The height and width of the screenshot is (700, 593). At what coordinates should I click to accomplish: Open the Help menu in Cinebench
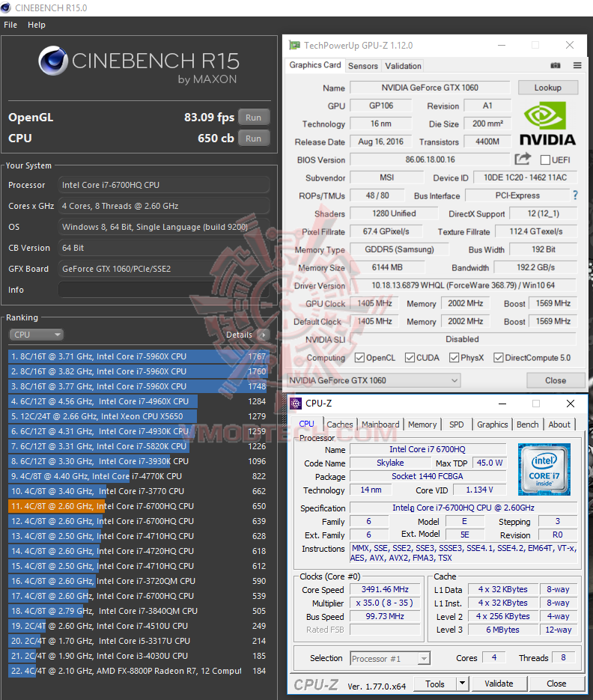(37, 25)
